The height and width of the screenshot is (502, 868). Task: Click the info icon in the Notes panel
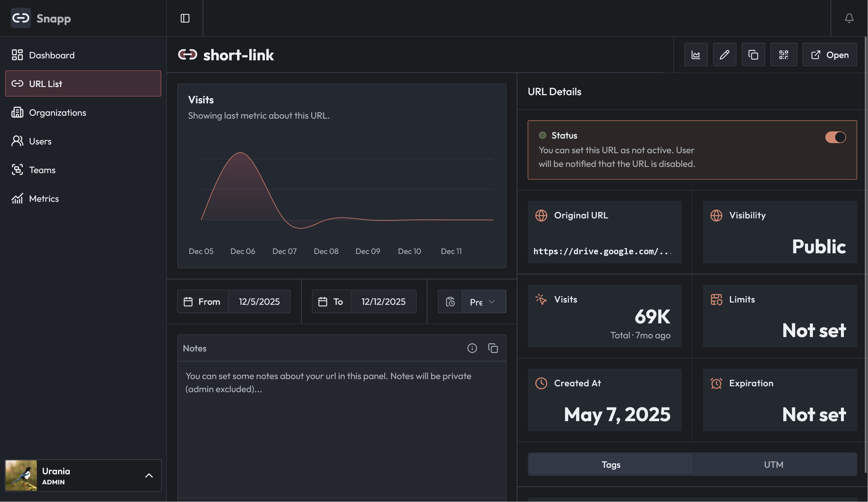[472, 348]
